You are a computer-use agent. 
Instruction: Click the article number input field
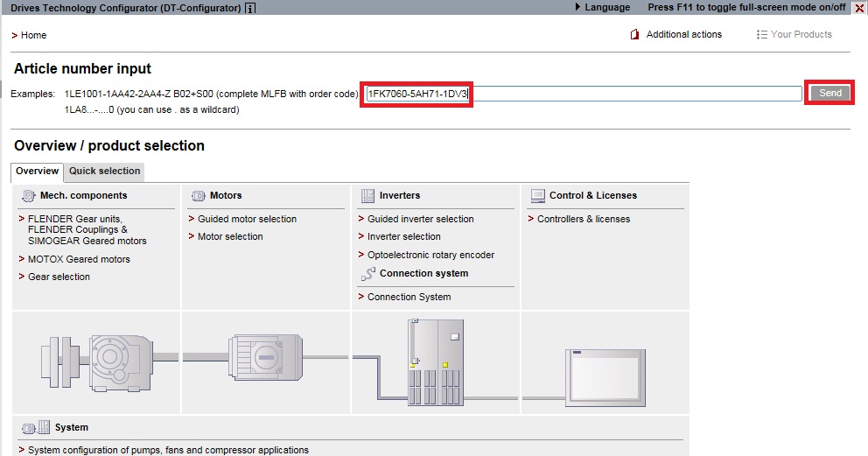tap(584, 94)
